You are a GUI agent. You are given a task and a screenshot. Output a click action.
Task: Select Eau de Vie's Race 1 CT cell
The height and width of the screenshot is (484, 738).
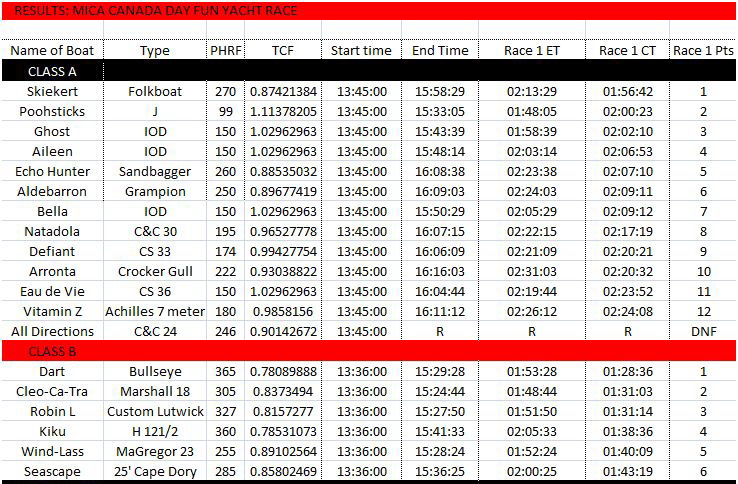point(627,291)
